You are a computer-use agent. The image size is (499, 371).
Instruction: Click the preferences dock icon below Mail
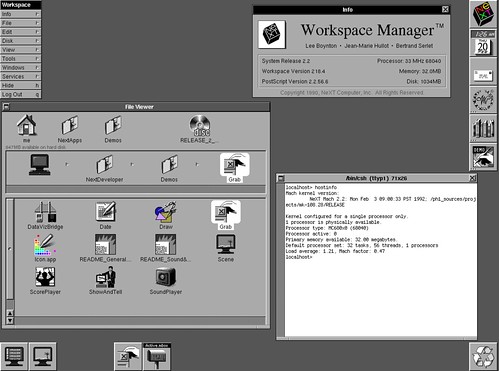(483, 100)
